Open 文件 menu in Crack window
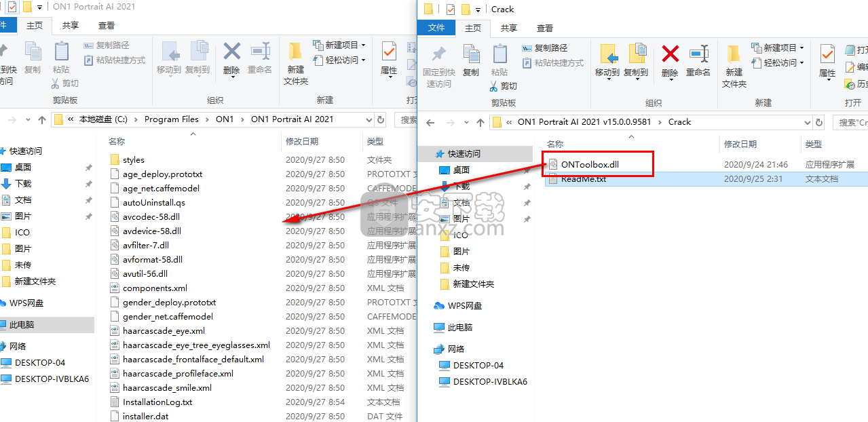This screenshot has height=422, width=868. tap(437, 28)
